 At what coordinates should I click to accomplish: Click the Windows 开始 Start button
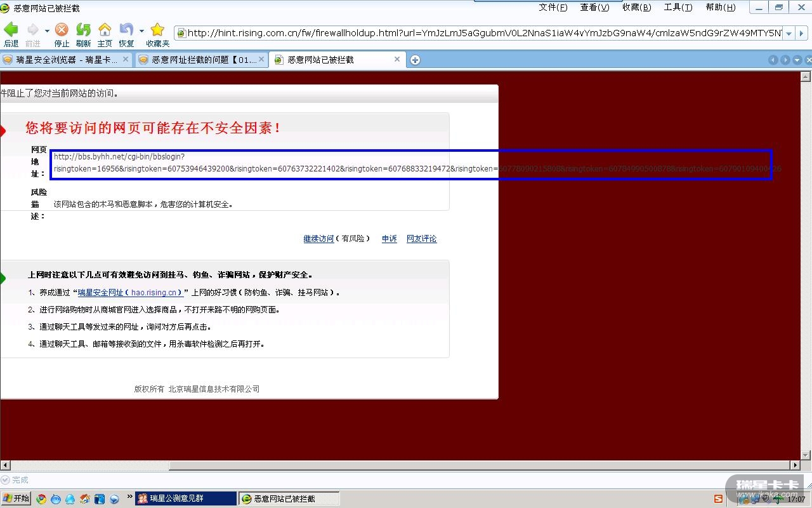(16, 498)
